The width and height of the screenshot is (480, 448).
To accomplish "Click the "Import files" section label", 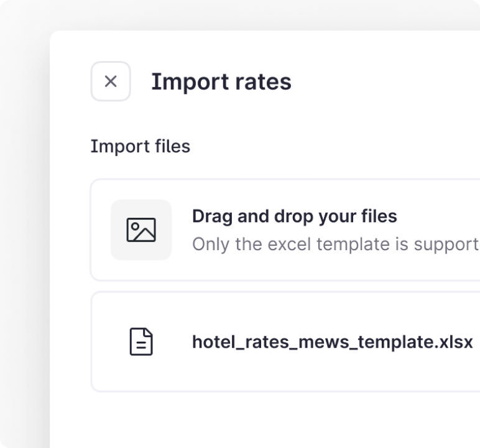I will [x=140, y=146].
